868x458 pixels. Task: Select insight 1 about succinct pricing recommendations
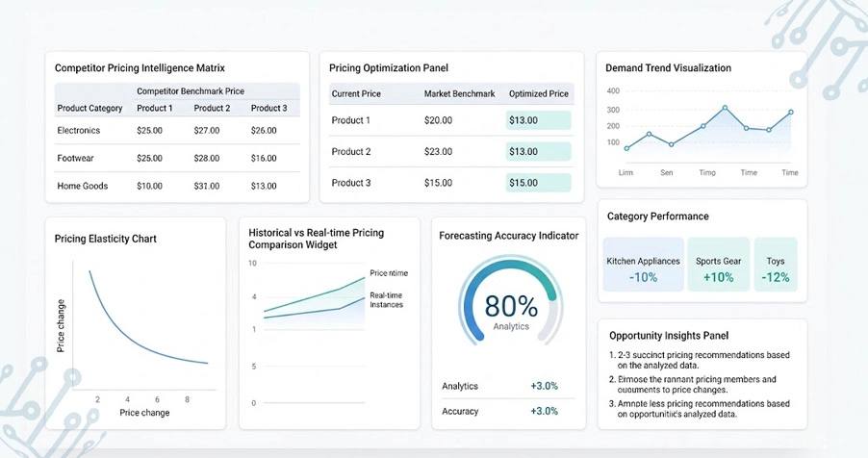[x=700, y=360]
